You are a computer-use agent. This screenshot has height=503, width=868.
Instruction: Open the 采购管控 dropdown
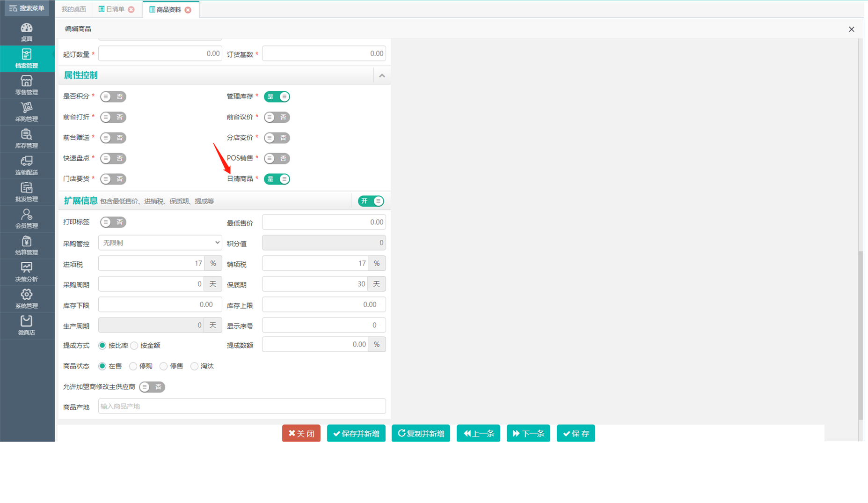coord(160,243)
